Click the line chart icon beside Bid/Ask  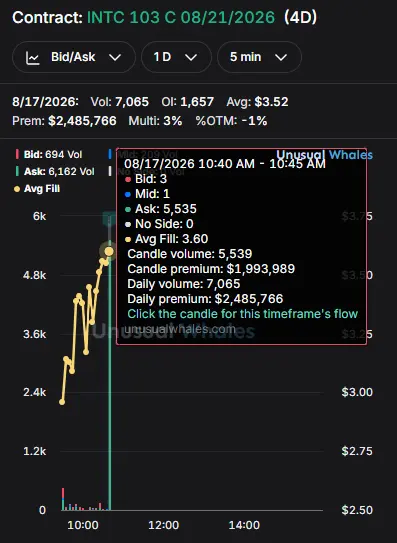coord(33,57)
